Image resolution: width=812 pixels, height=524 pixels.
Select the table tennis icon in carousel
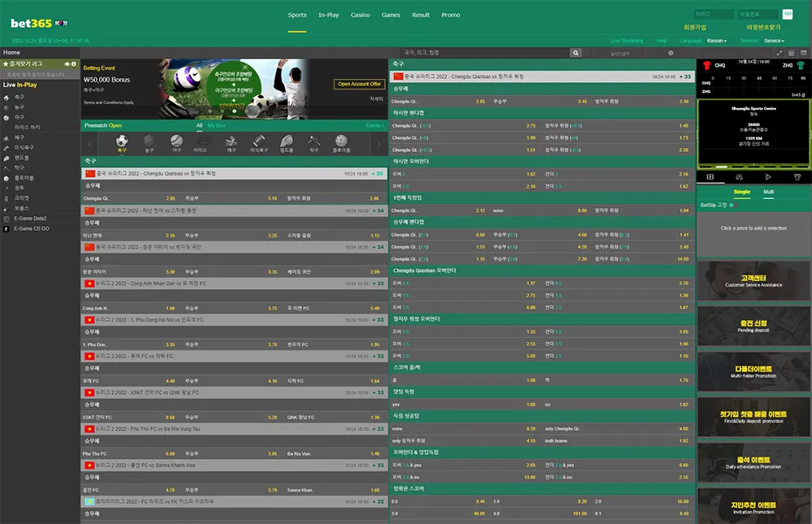pyautogui.click(x=313, y=142)
